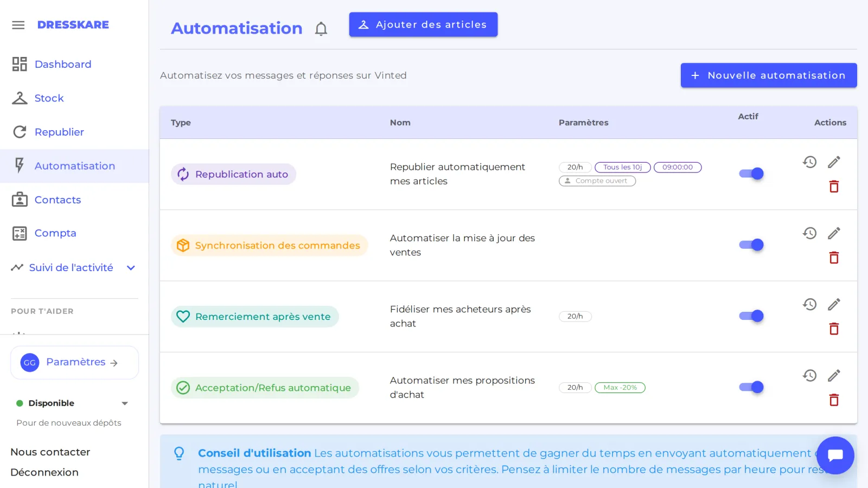The width and height of the screenshot is (868, 488).
Task: Open Paramètres from the sidebar
Action: [x=74, y=362]
